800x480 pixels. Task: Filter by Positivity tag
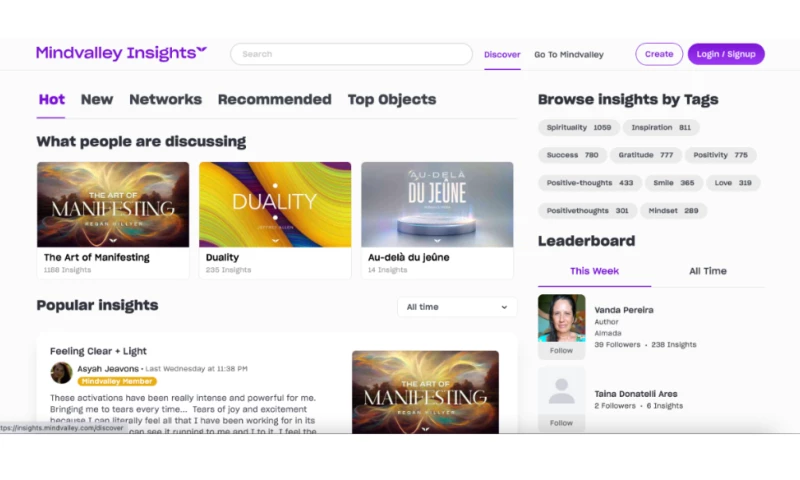[720, 155]
